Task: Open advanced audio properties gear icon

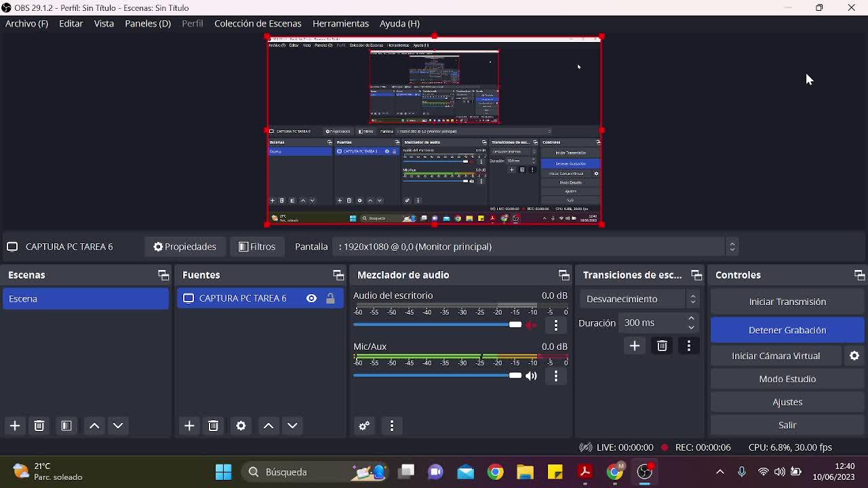Action: [x=364, y=426]
